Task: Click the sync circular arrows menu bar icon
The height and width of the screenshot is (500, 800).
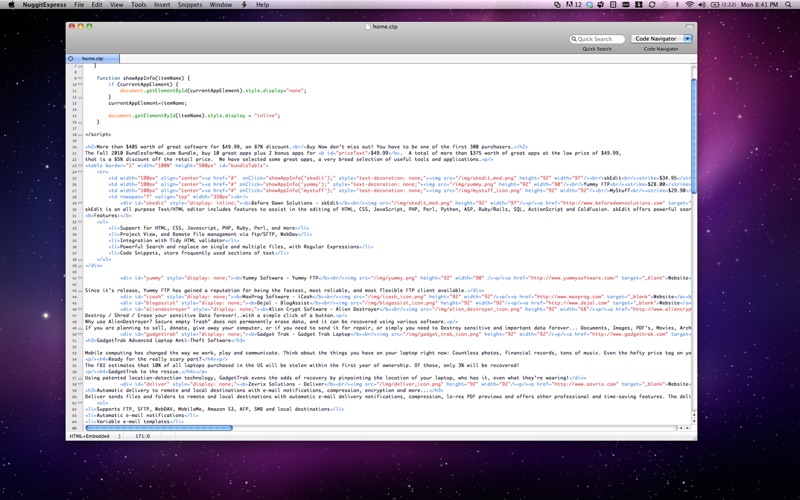Action: (652, 5)
